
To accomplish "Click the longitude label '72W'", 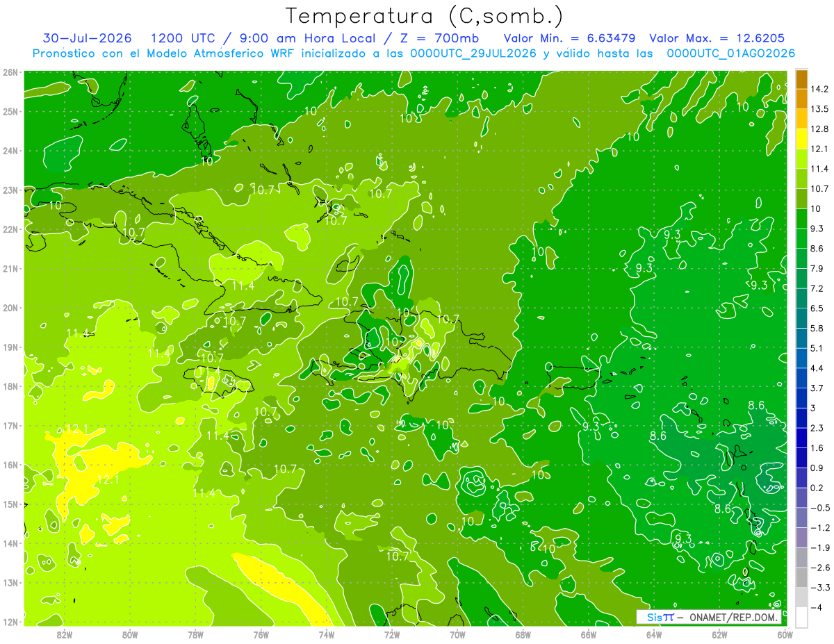I will (392, 634).
